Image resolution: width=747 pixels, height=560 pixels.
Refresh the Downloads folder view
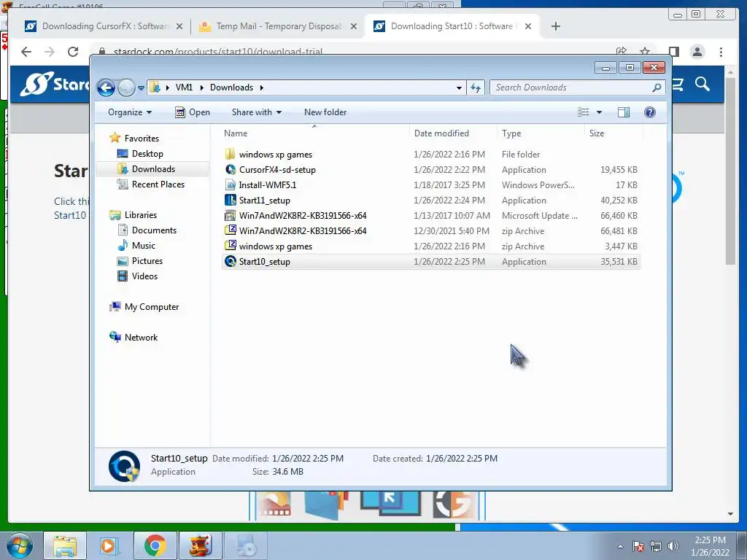click(476, 87)
